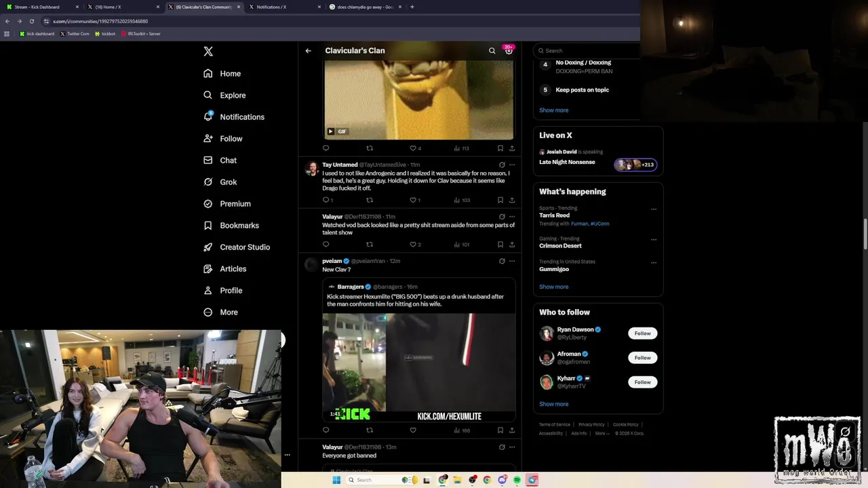This screenshot has width=868, height=488.
Task: Share pveiam's New Clav post
Action: click(512, 430)
